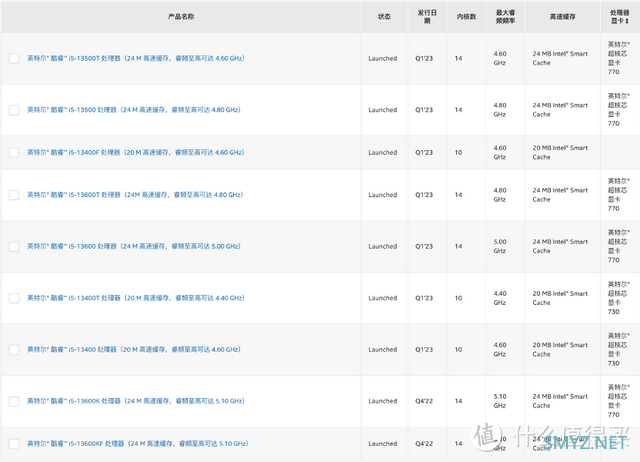The width and height of the screenshot is (640, 462).
Task: Follow the i5-13400F processor link
Action: coord(136,152)
